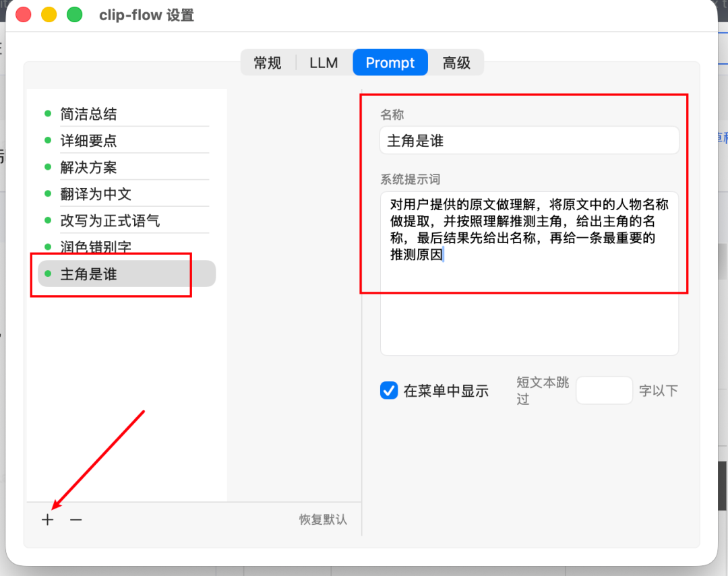Screen dimensions: 728x576
Task: Zoom the clip-flow settings window
Action: [x=75, y=15]
